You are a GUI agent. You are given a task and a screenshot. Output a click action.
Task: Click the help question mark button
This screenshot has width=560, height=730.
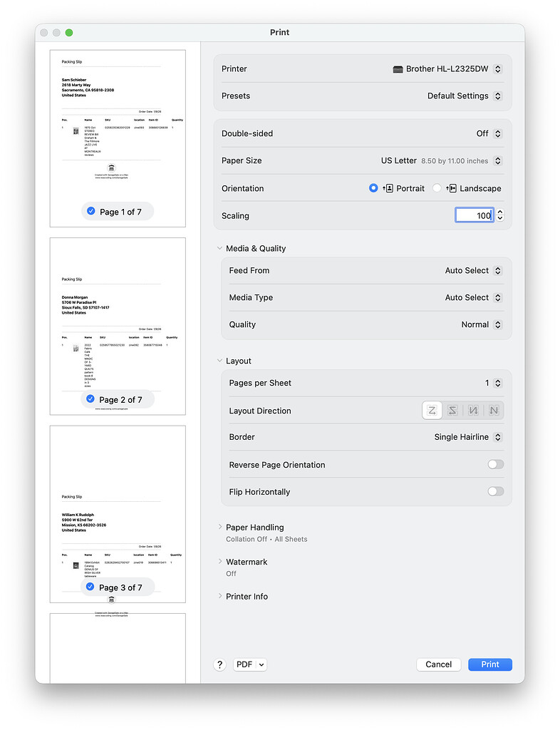(220, 664)
